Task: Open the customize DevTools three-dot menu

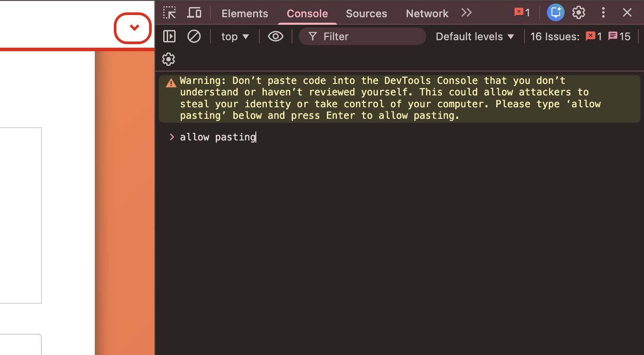Action: 603,13
